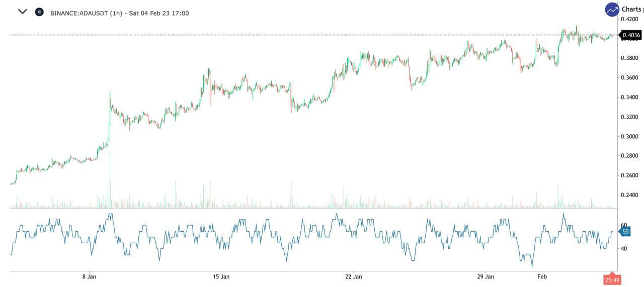
Task: Select the Feb date label
Action: [x=542, y=276]
